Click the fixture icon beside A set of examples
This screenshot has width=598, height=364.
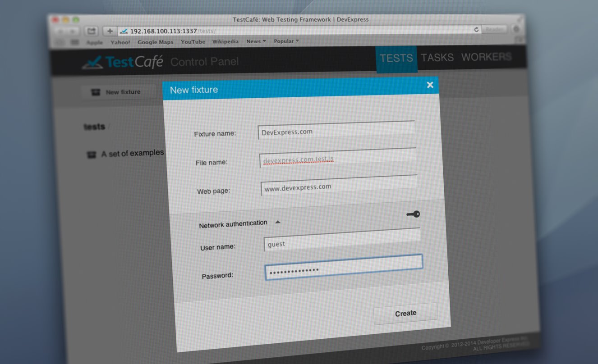(91, 155)
